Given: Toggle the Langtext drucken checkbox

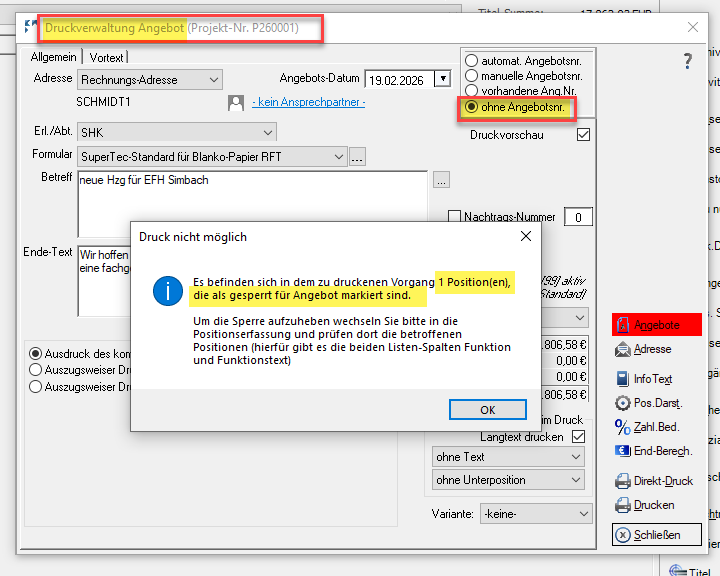Looking at the screenshot, I should tap(578, 437).
